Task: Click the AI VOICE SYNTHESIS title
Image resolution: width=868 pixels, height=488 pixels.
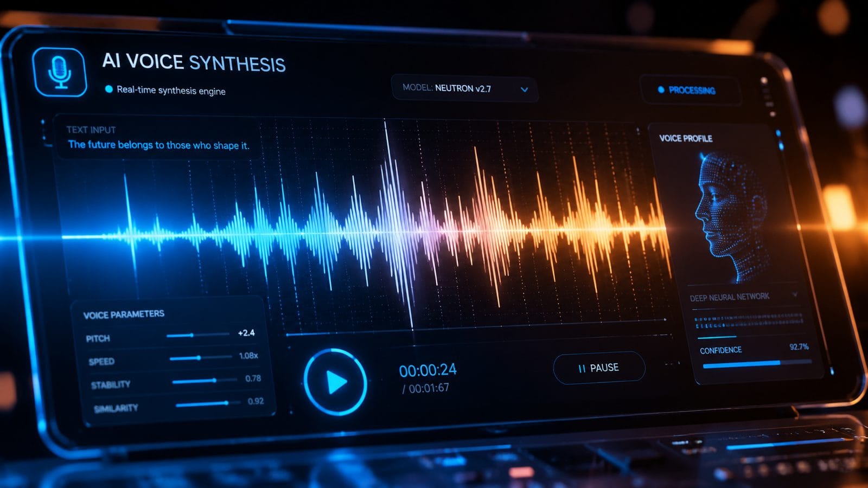Action: (194, 62)
